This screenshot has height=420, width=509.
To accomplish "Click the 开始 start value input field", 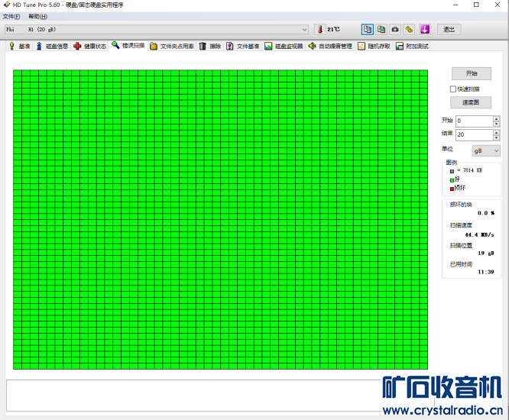I will click(475, 121).
